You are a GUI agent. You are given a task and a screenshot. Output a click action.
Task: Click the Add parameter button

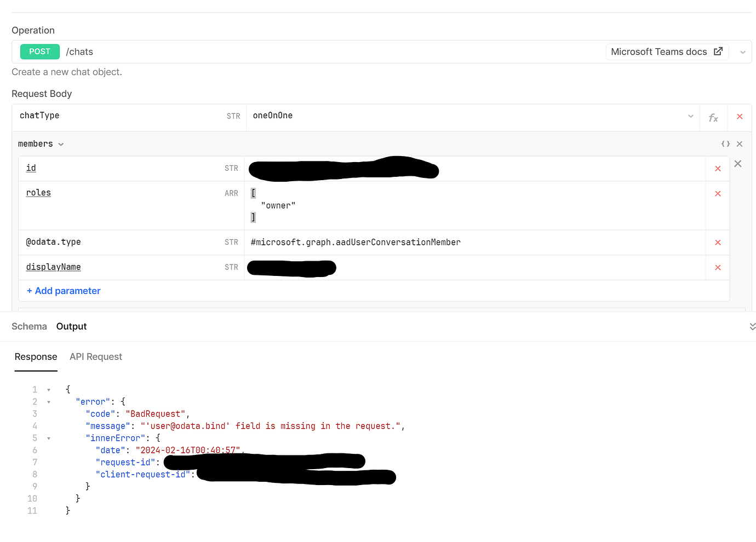coord(63,291)
